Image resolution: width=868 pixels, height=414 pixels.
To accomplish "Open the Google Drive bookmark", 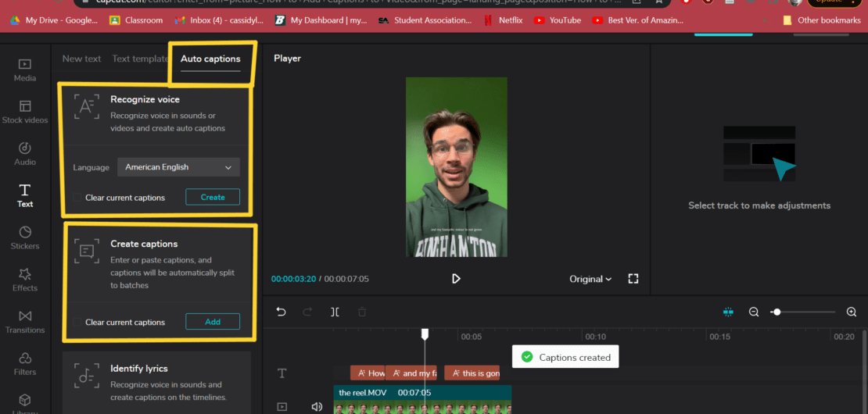I will tap(53, 20).
